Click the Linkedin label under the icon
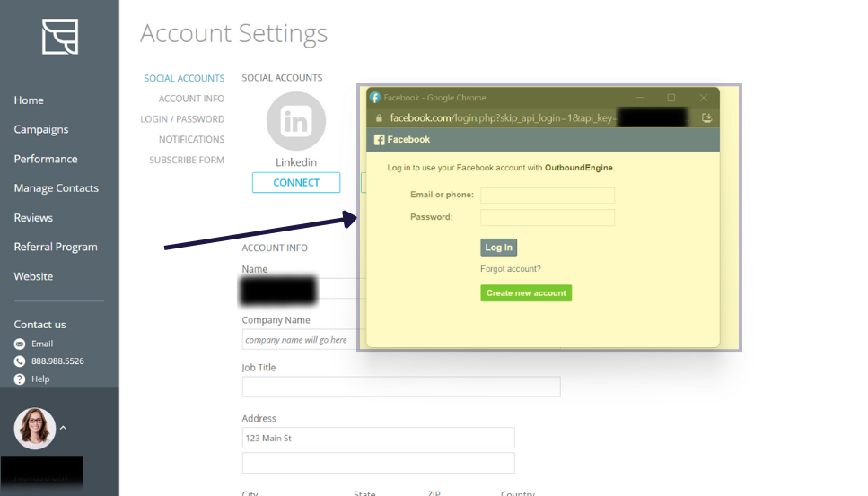Screen dimensions: 868x496 pos(296,162)
